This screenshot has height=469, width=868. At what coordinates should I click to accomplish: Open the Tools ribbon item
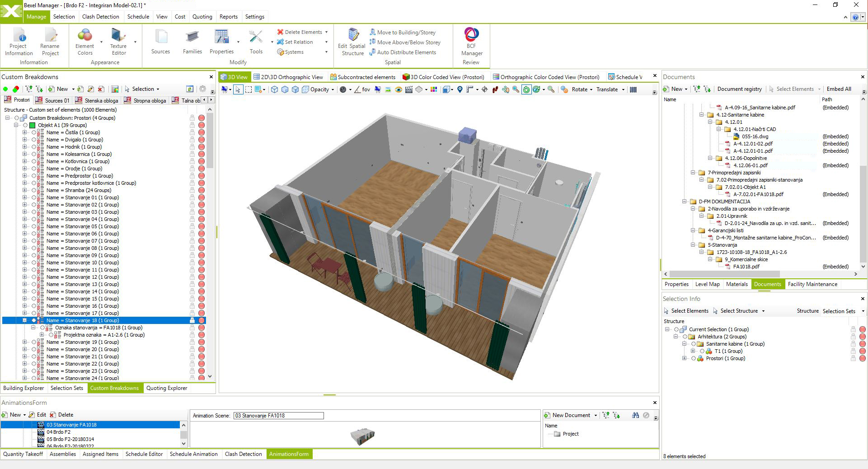coord(256,42)
